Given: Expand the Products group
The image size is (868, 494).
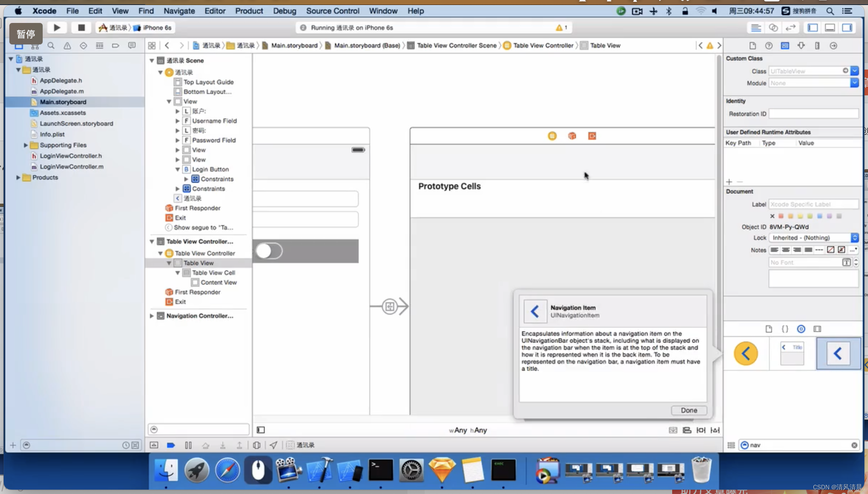Looking at the screenshot, I should [x=18, y=177].
